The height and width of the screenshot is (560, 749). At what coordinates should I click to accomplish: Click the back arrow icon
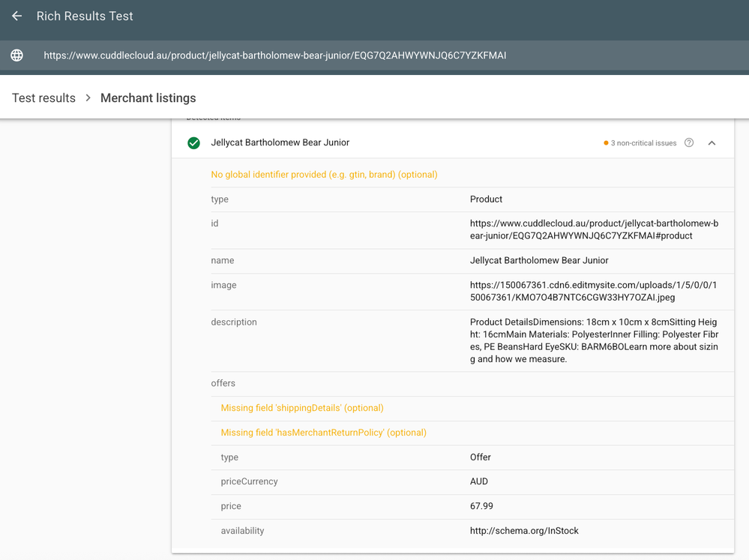[x=16, y=16]
